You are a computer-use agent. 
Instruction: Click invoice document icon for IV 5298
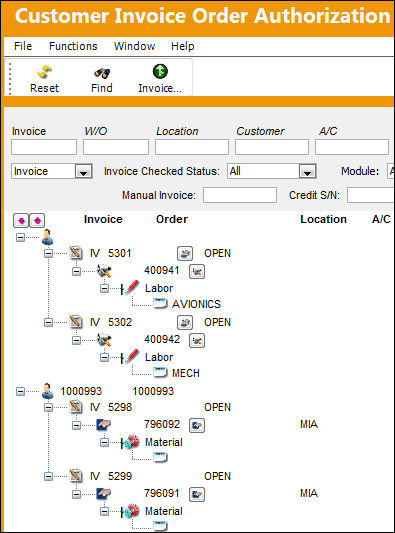tap(76, 407)
